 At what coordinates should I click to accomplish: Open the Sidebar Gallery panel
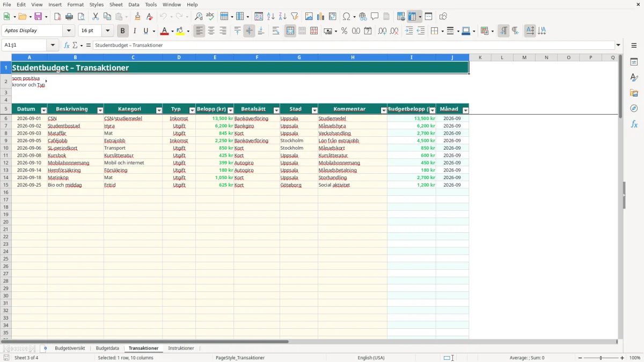[x=634, y=93]
